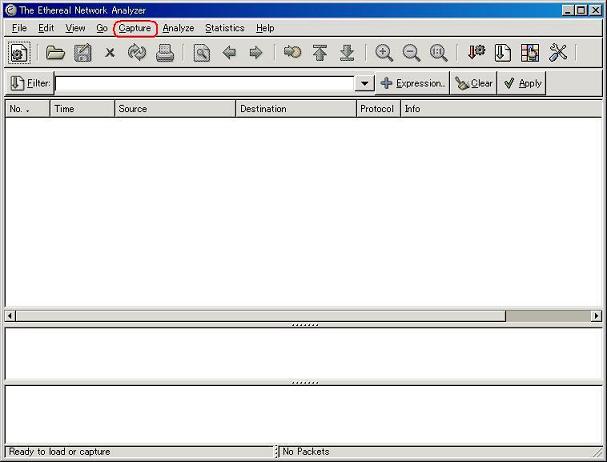Open the Edit menu
The height and width of the screenshot is (462, 607).
point(46,28)
